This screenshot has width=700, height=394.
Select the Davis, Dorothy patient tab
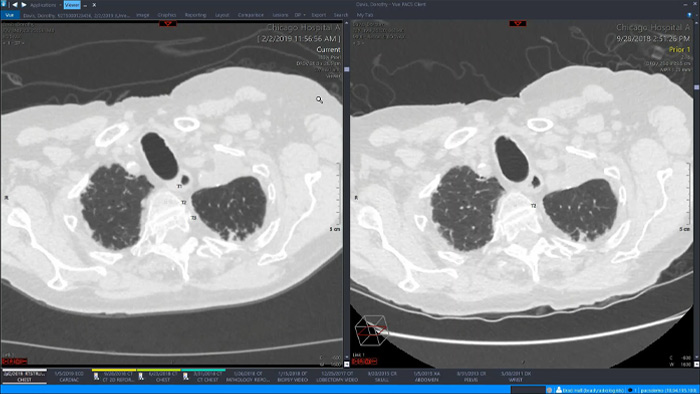pyautogui.click(x=76, y=15)
